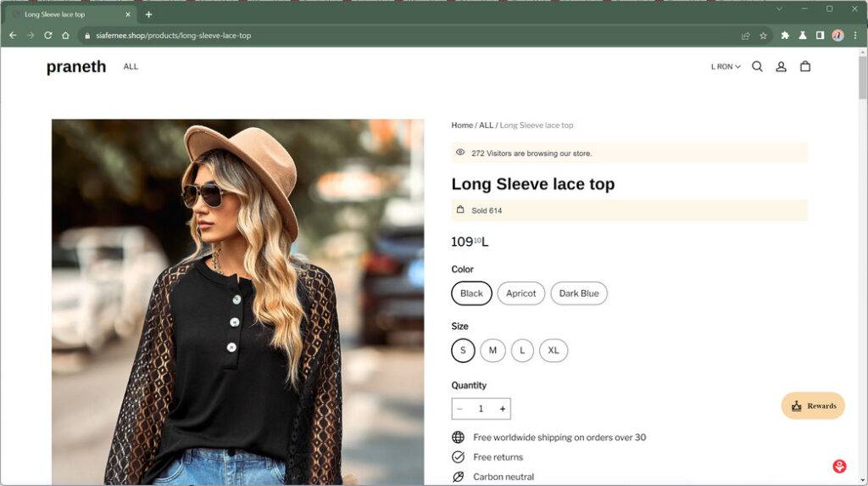This screenshot has height=486, width=868.
Task: Choose size S
Action: click(464, 350)
